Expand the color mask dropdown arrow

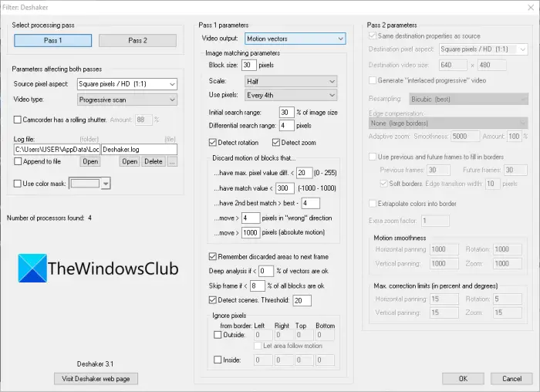(x=106, y=184)
